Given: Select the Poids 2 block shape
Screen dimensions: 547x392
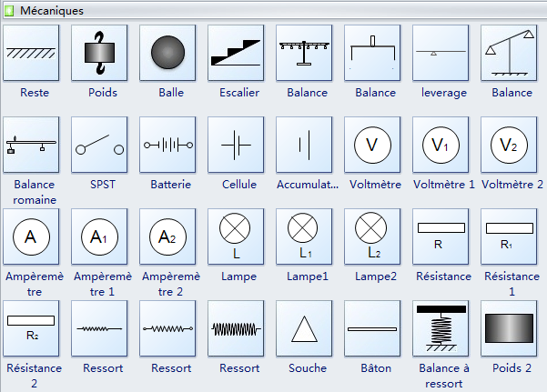Looking at the screenshot, I should point(509,328).
